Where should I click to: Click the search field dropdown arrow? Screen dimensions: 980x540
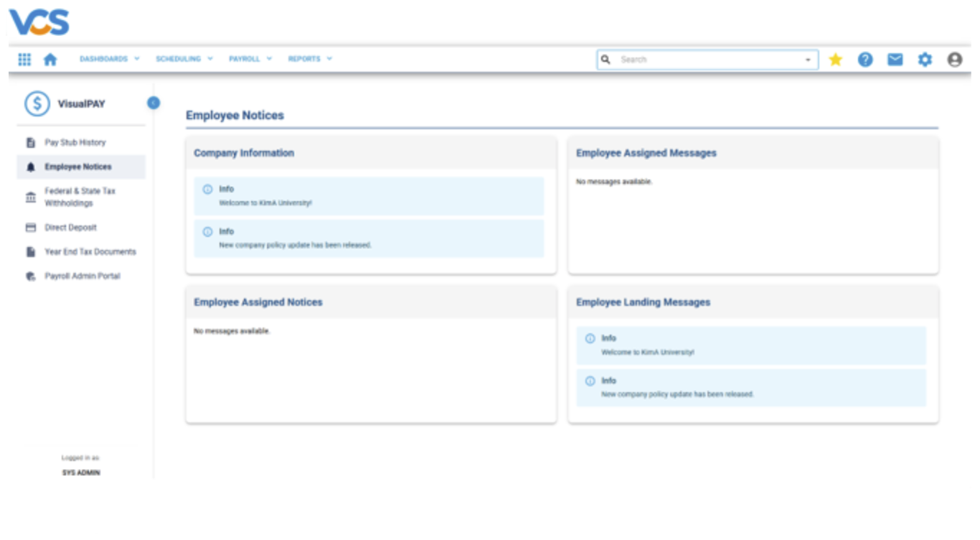(x=807, y=60)
